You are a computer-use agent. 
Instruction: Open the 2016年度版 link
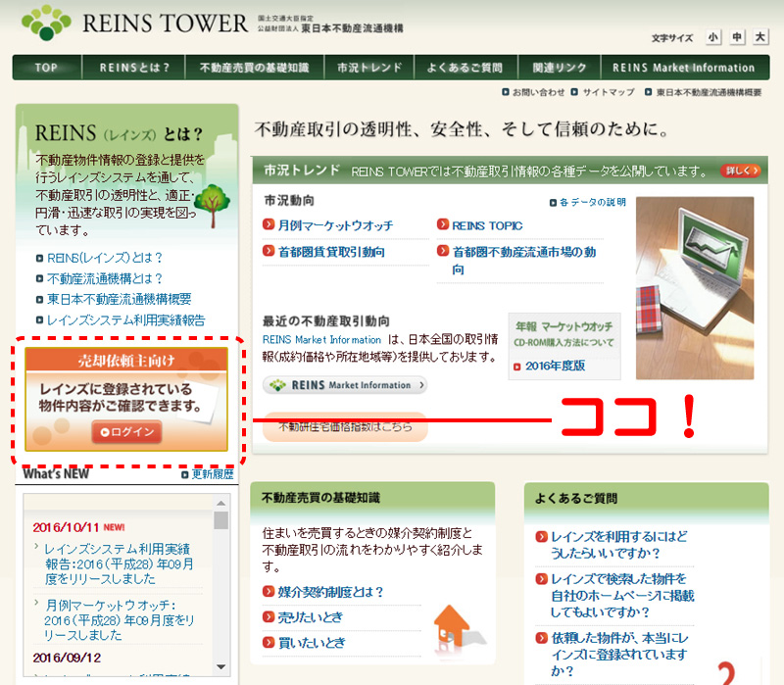[555, 366]
